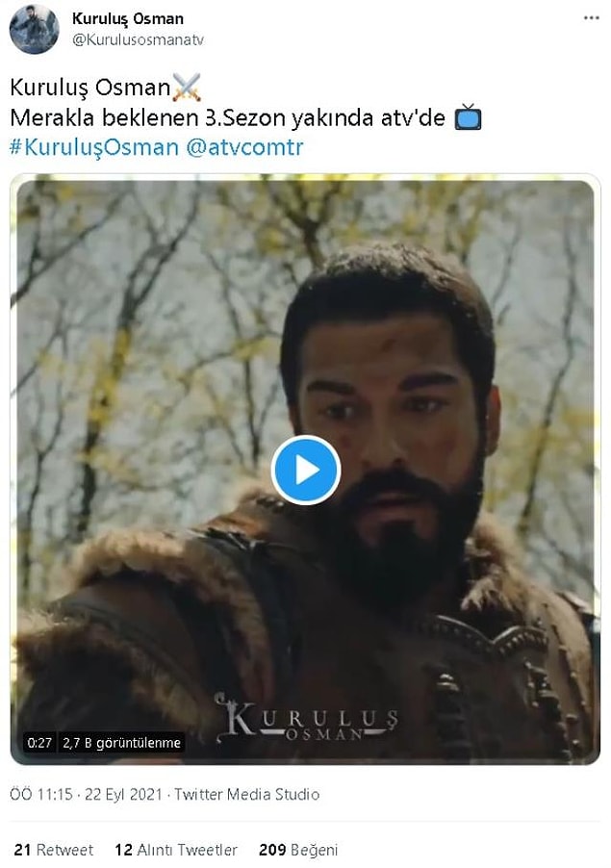Click the Kuruluş Osman watermark logo in video
Viewport: 611px width, 868px height.
(x=307, y=718)
